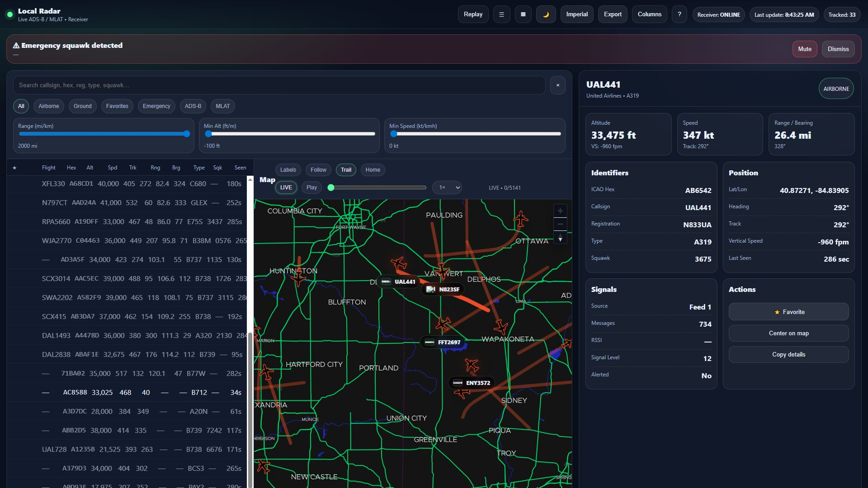Open help with the question mark button
868x488 pixels.
(x=679, y=14)
